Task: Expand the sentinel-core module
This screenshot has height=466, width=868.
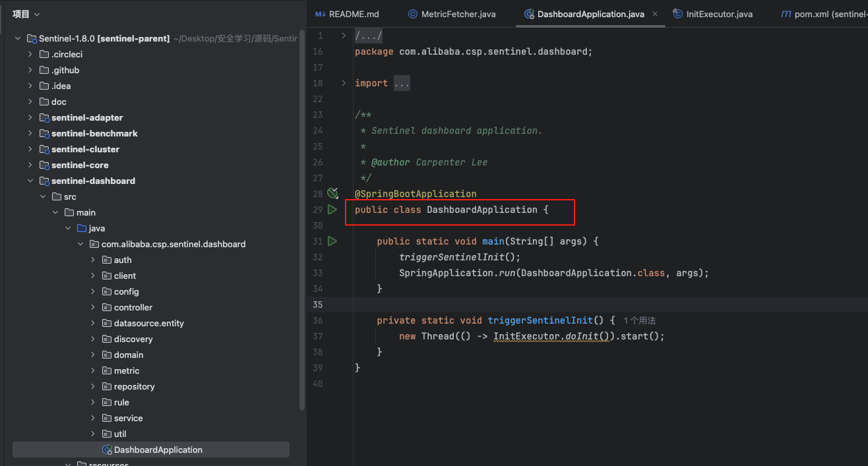Action: (30, 165)
